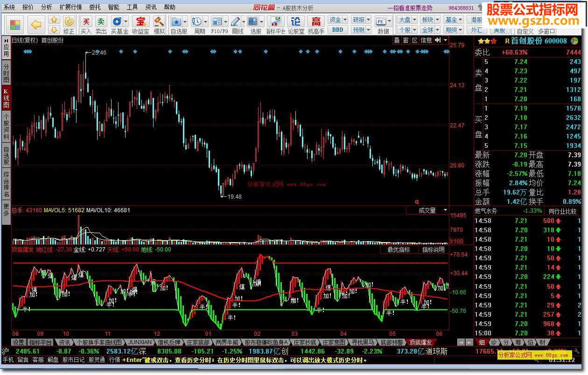Click the indicator tabs scroll right arrow
Viewport: 588px width, 375px height.
point(469,342)
